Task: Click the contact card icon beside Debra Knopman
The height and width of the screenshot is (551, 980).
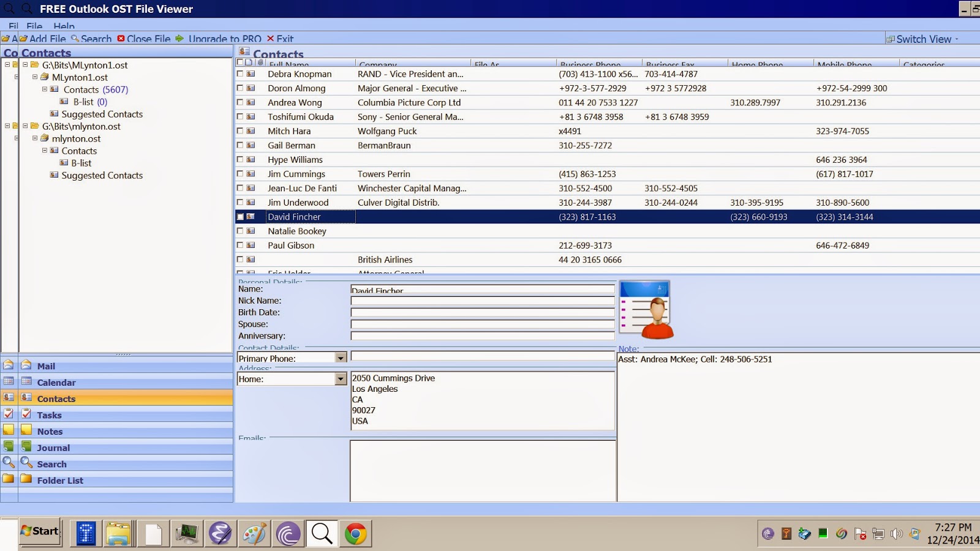Action: [x=251, y=73]
